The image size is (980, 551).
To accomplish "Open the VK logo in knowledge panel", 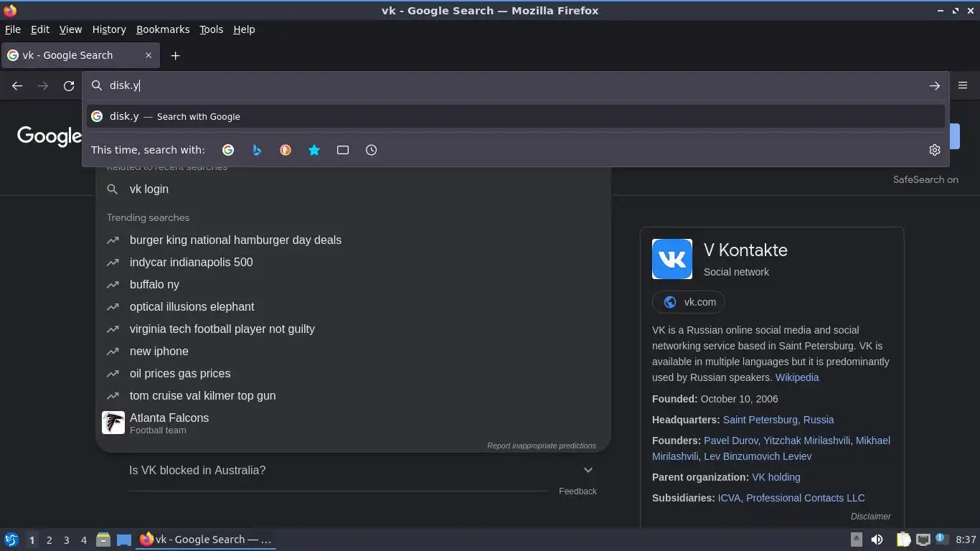I will 672,259.
